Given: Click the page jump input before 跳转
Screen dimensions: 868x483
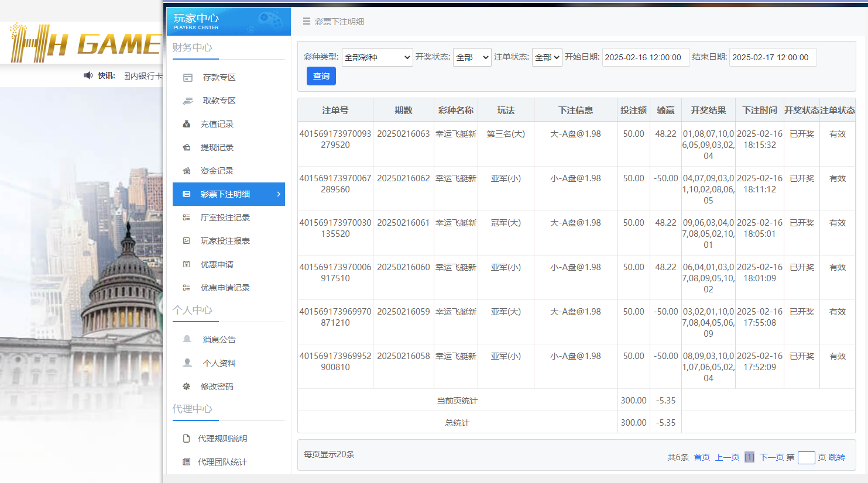Looking at the screenshot, I should click(x=806, y=457).
